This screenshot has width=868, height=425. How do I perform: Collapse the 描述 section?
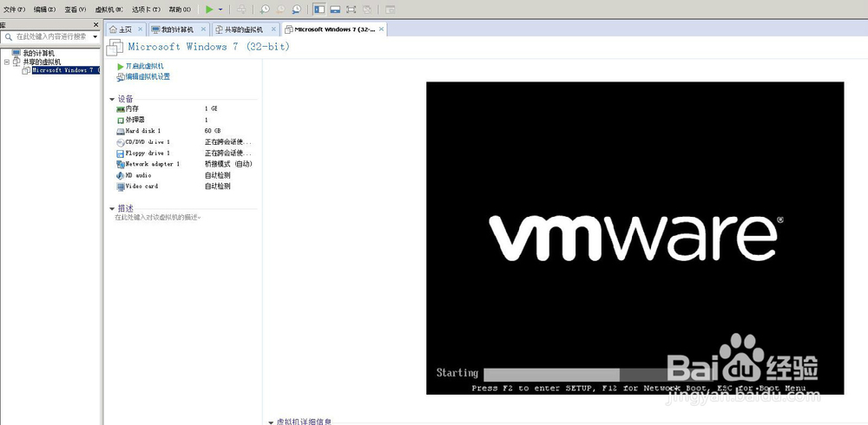point(112,209)
